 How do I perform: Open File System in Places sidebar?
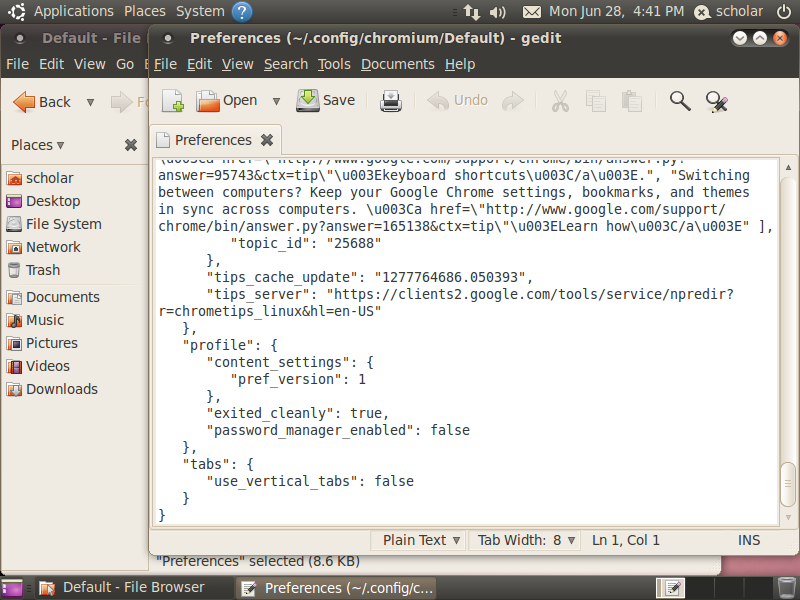(54, 224)
